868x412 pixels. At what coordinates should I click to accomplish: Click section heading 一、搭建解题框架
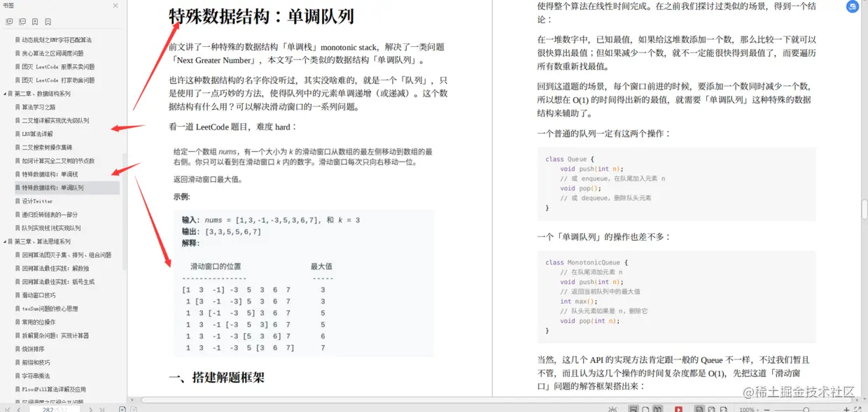point(217,378)
